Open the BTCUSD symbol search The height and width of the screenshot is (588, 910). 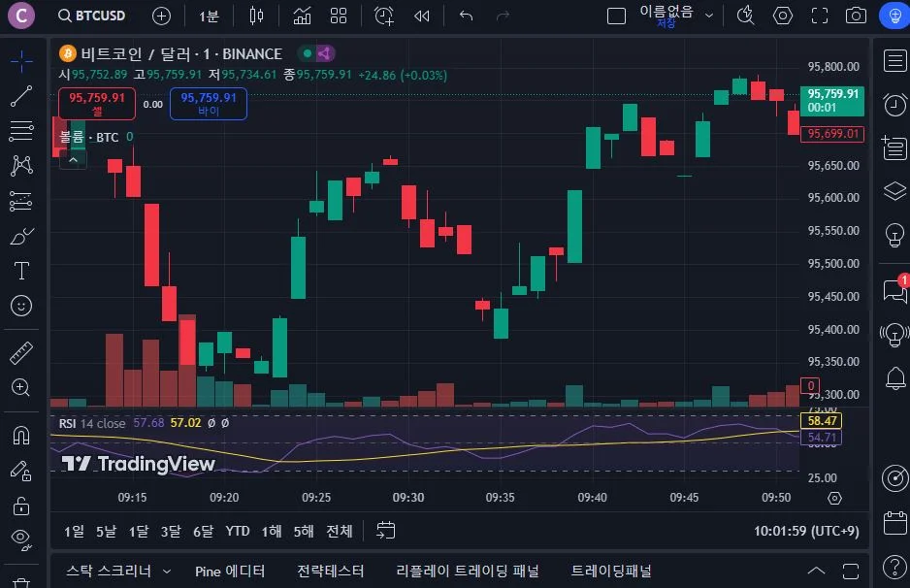[x=92, y=16]
